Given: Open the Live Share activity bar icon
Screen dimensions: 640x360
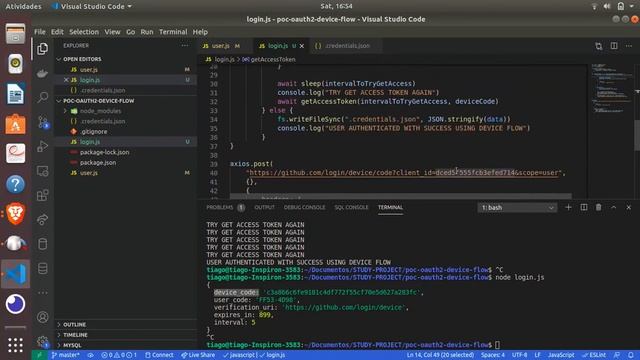Looking at the screenshot, I should coord(42,220).
